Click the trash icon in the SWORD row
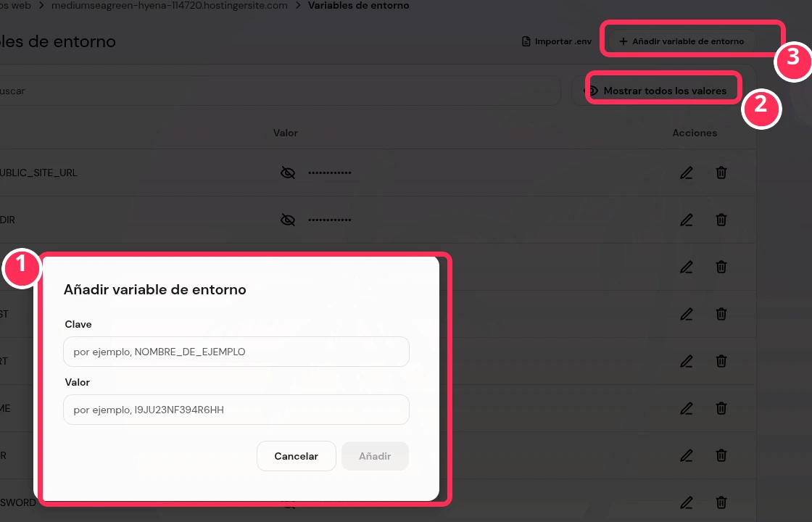This screenshot has height=522, width=812. tap(721, 502)
